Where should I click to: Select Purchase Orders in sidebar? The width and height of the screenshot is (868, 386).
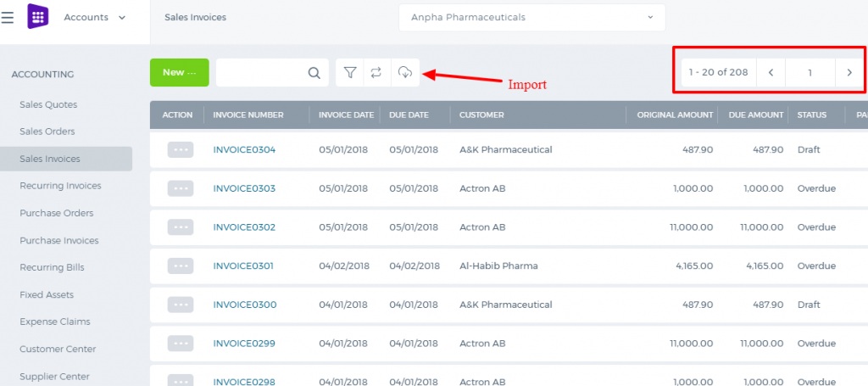[x=57, y=213]
